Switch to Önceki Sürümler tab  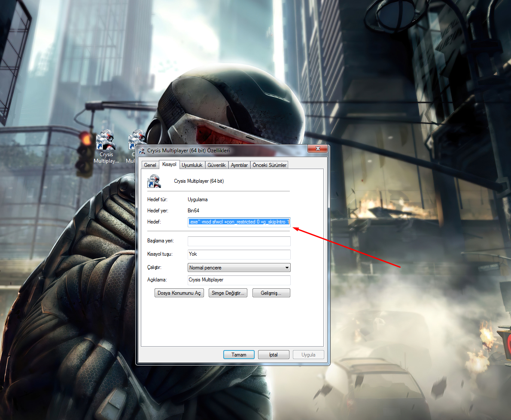(x=270, y=165)
